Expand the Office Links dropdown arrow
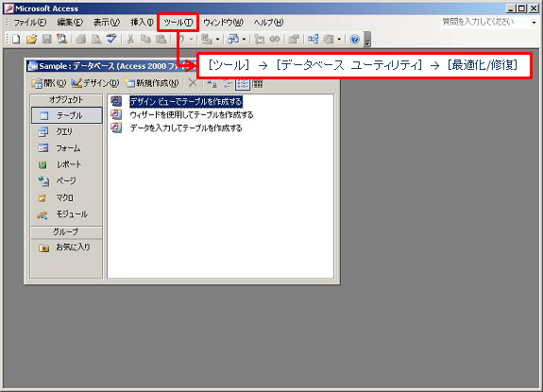Screen dimensions: 543x392 pos(217,40)
